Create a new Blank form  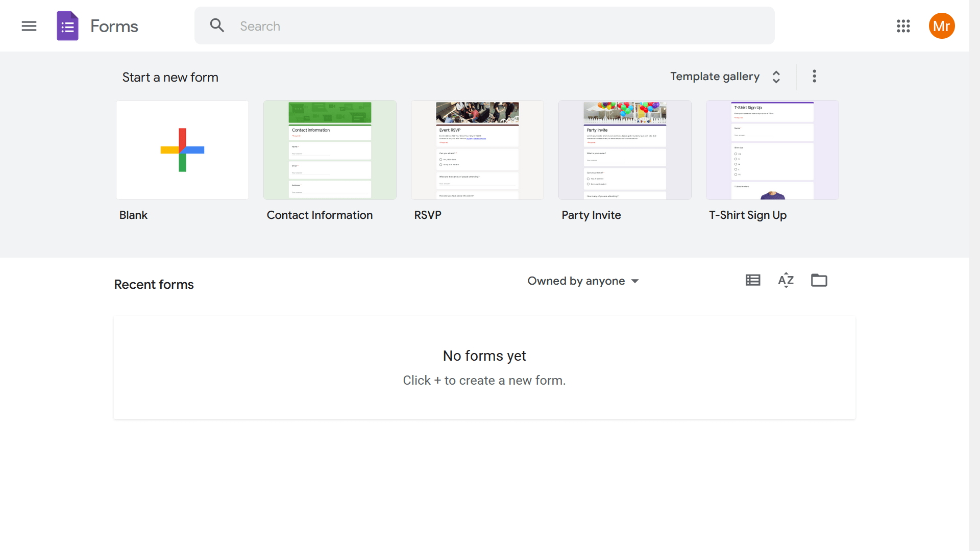coord(182,150)
